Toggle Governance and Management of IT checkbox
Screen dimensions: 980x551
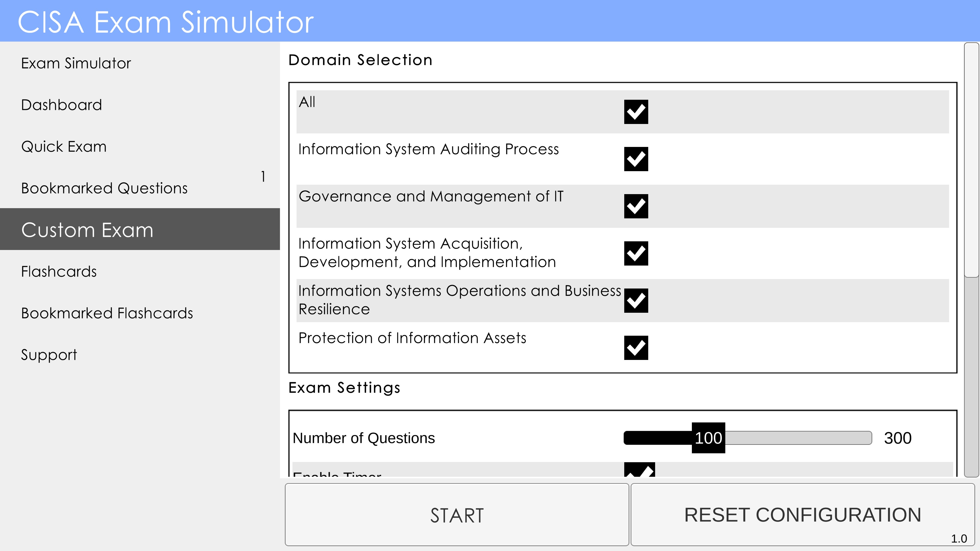(636, 206)
